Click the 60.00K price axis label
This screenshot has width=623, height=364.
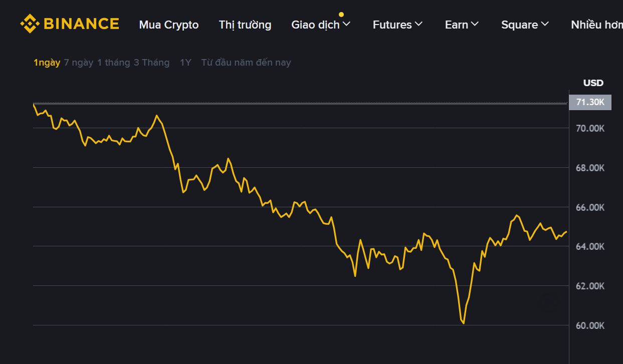point(590,326)
